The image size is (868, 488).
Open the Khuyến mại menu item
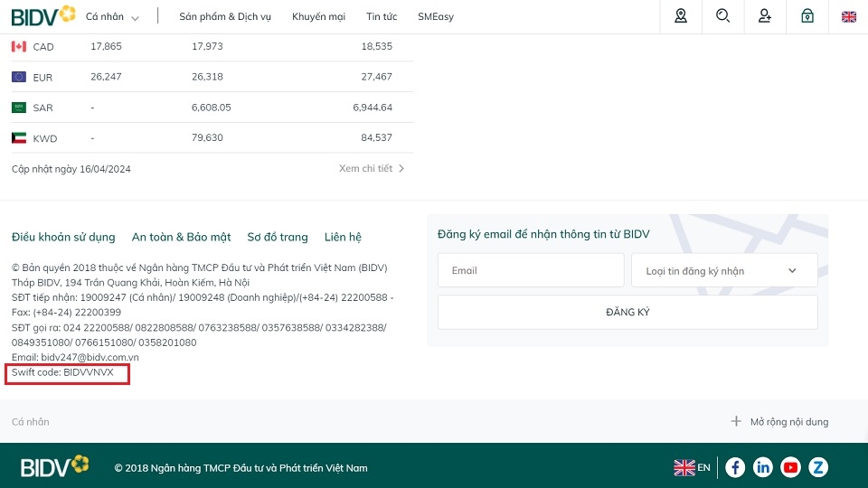pos(318,17)
